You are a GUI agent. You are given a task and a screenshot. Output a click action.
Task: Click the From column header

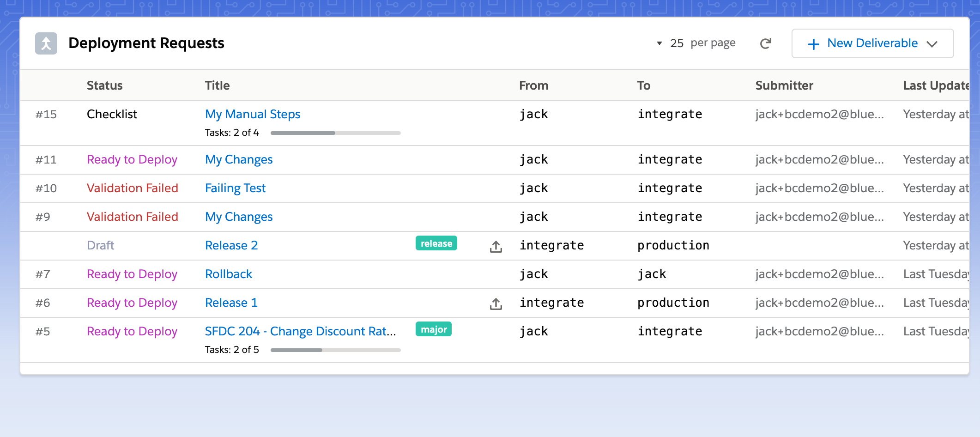(534, 85)
